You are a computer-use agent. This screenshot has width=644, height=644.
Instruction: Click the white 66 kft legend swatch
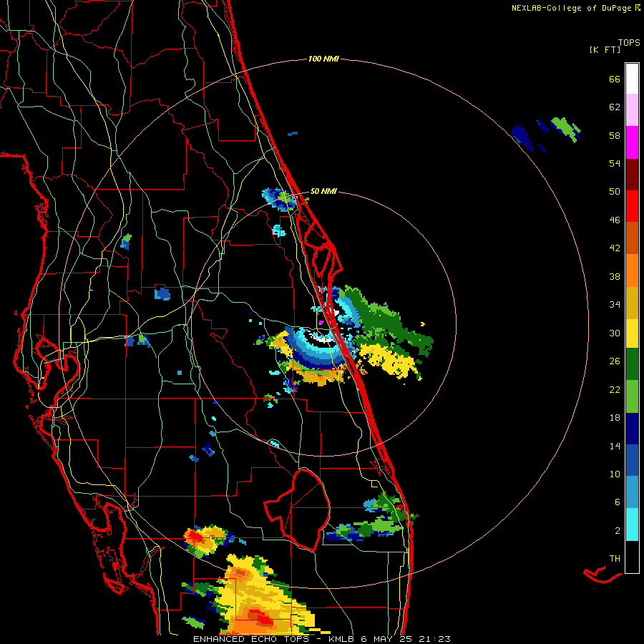pos(632,79)
